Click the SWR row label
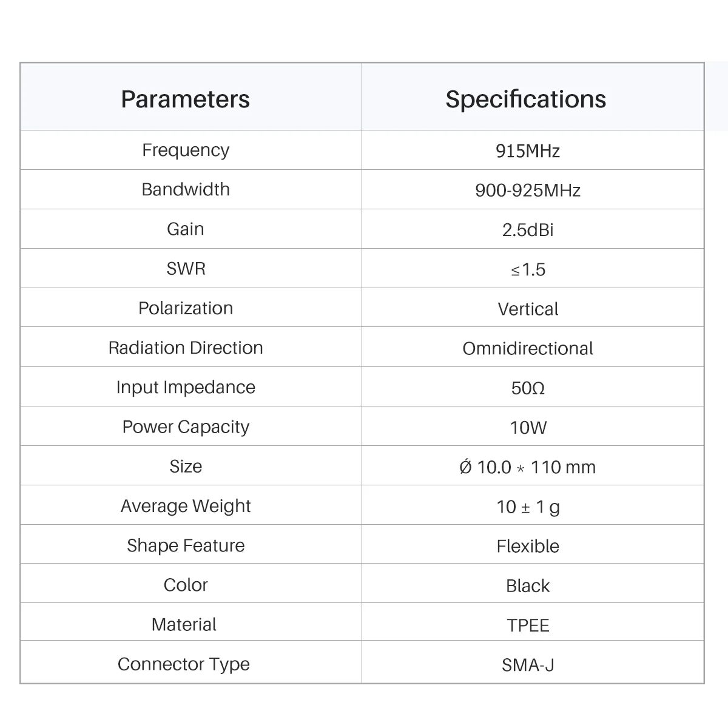This screenshot has width=728, height=728. [x=186, y=268]
